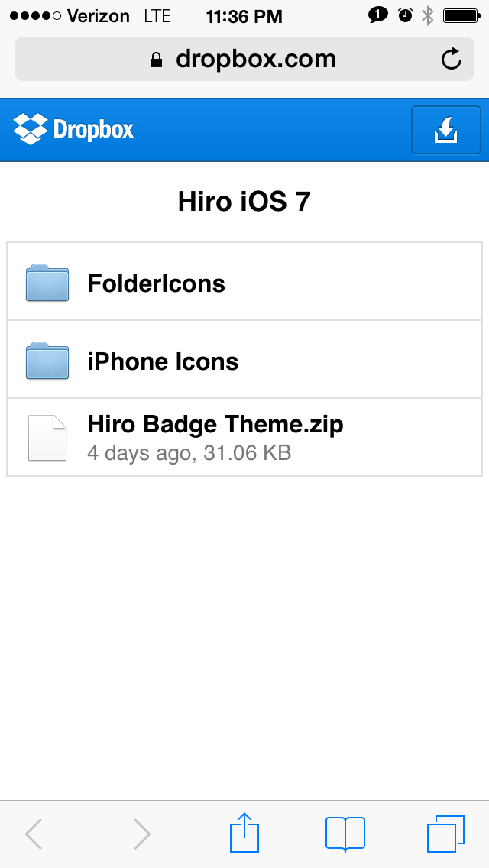Show open tabs with the tabs icon

pos(445,834)
